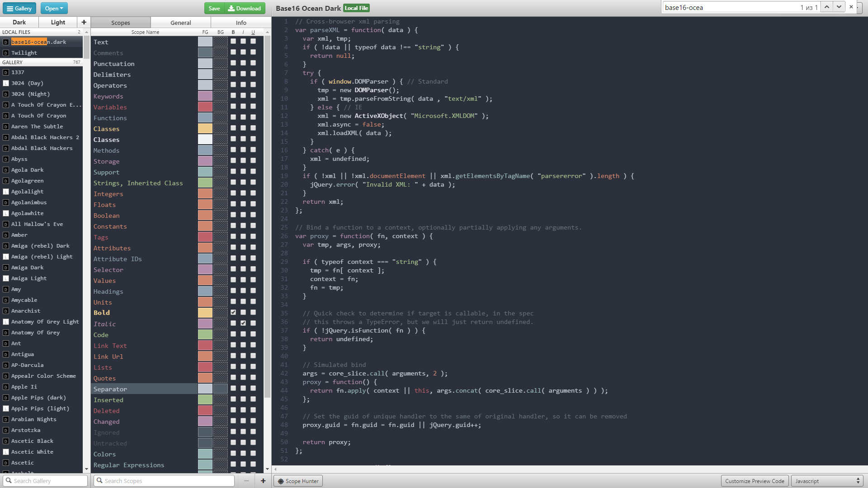Click the Separator background color swatch

point(221,389)
